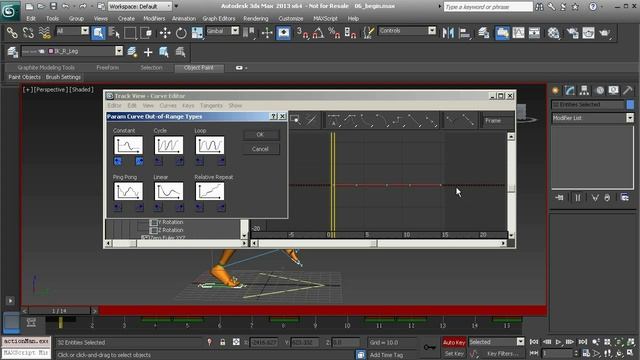This screenshot has width=640, height=360.
Task: Toggle the Percent Snap icon
Action: [x=334, y=33]
